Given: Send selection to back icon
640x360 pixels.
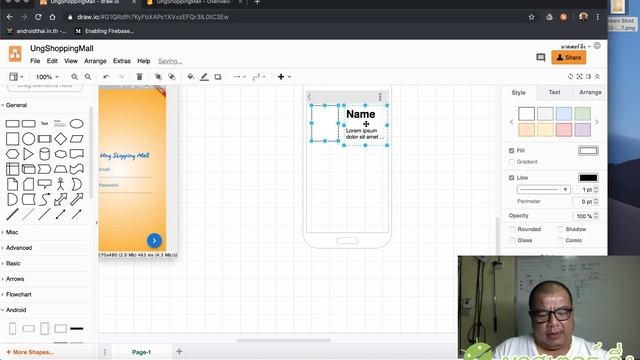Looking at the screenshot, I should pos(172,77).
